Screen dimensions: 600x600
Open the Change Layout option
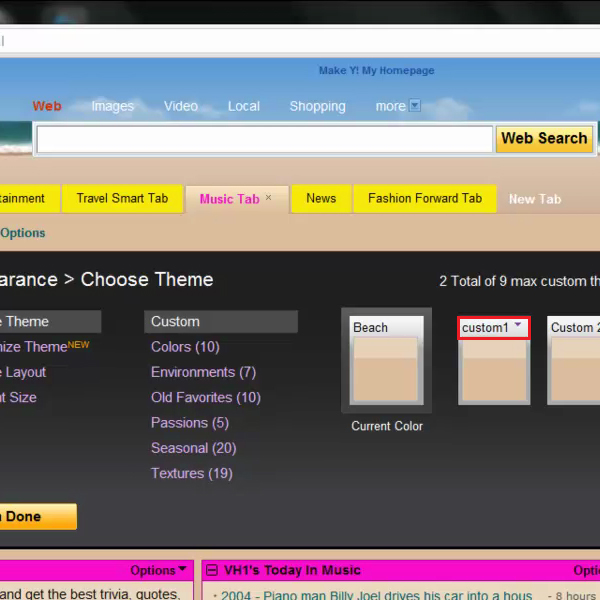click(x=23, y=372)
